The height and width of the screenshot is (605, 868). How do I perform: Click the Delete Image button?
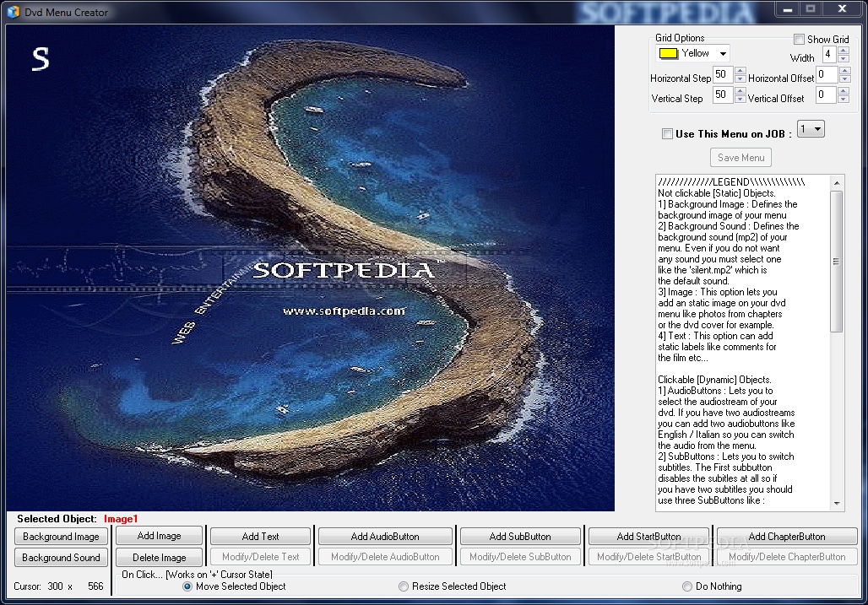pyautogui.click(x=159, y=558)
